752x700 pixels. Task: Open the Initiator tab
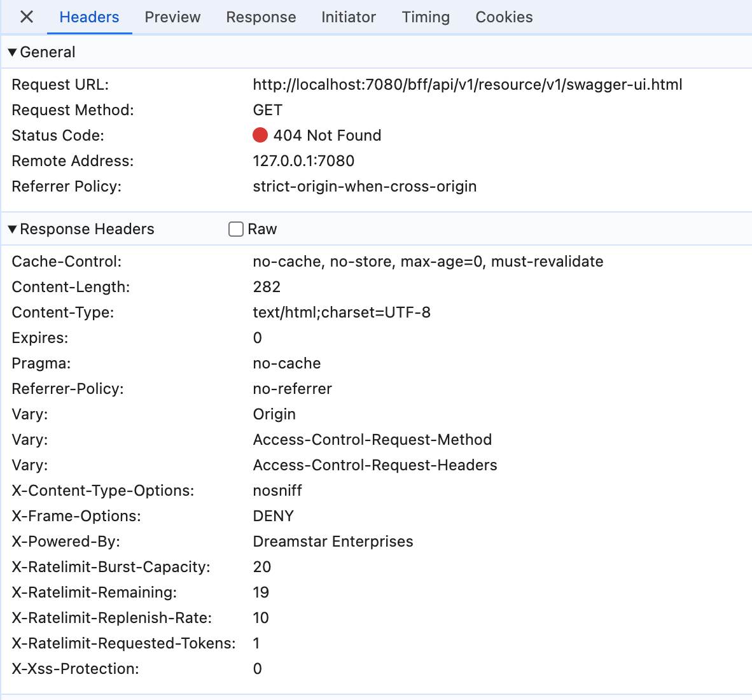tap(348, 17)
